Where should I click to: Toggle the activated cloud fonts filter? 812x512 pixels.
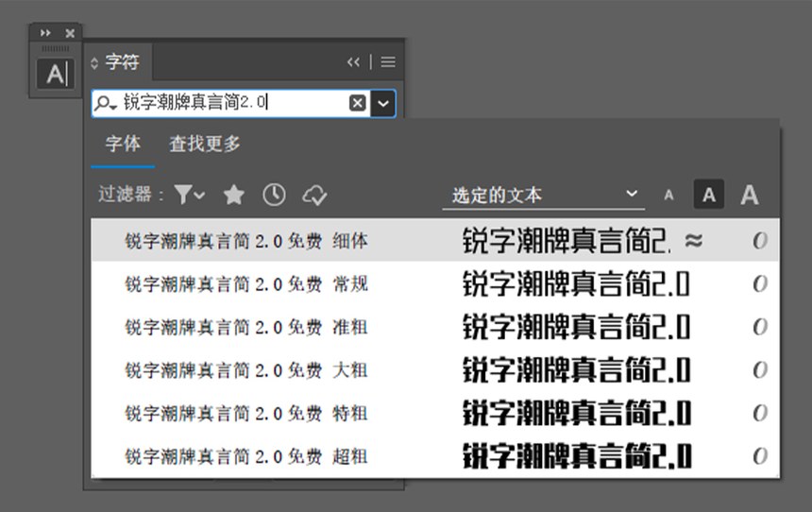[x=314, y=195]
